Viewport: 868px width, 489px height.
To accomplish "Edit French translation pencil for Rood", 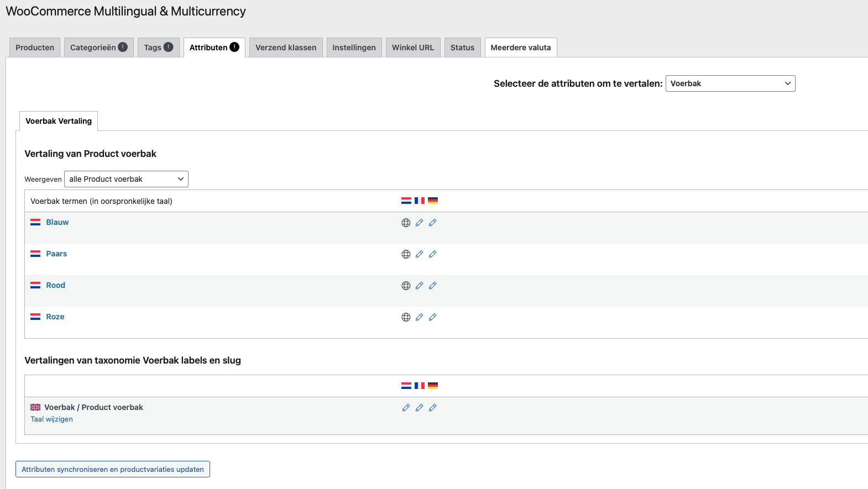I will coord(420,286).
